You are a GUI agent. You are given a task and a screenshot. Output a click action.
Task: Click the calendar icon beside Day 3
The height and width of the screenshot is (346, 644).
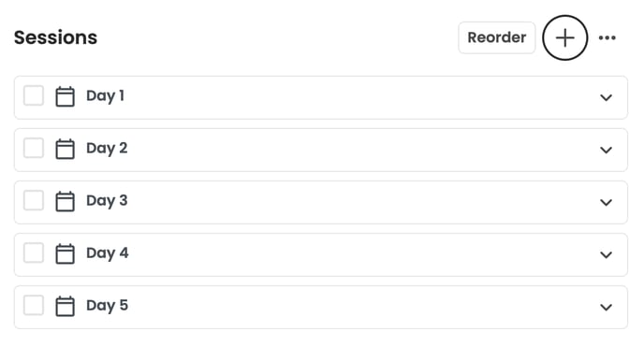[x=65, y=201]
